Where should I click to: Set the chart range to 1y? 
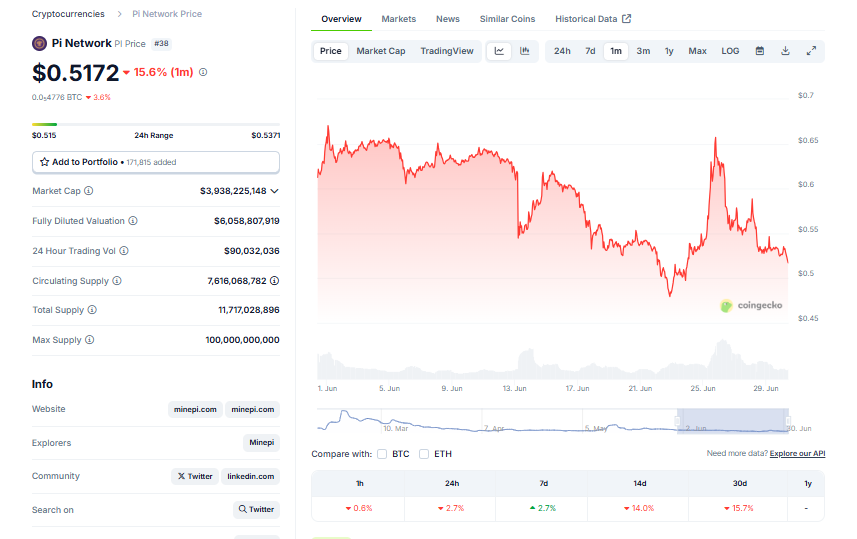(669, 51)
